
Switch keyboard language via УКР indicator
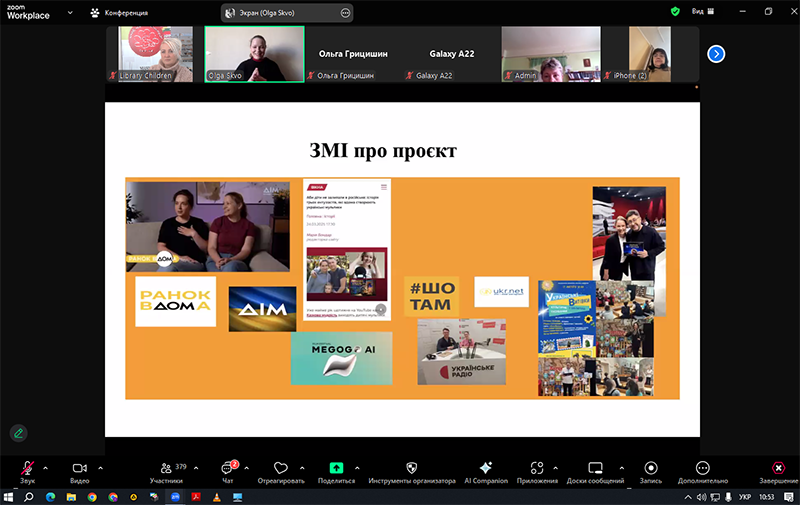pyautogui.click(x=745, y=497)
